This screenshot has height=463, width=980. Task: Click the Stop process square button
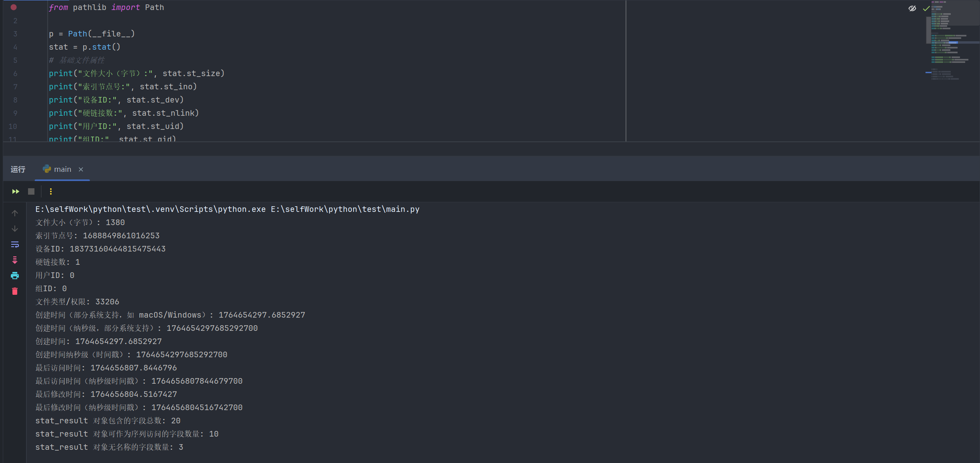pyautogui.click(x=31, y=191)
